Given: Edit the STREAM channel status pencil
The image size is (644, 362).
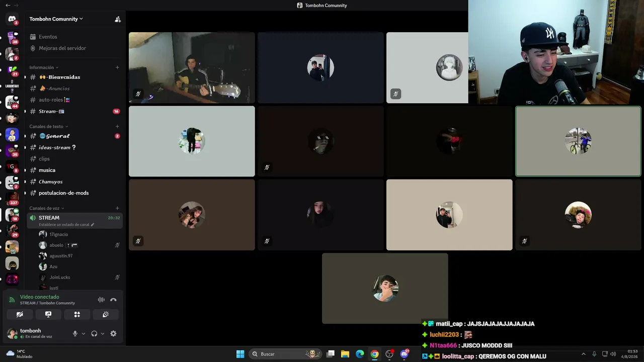Looking at the screenshot, I should (92, 225).
